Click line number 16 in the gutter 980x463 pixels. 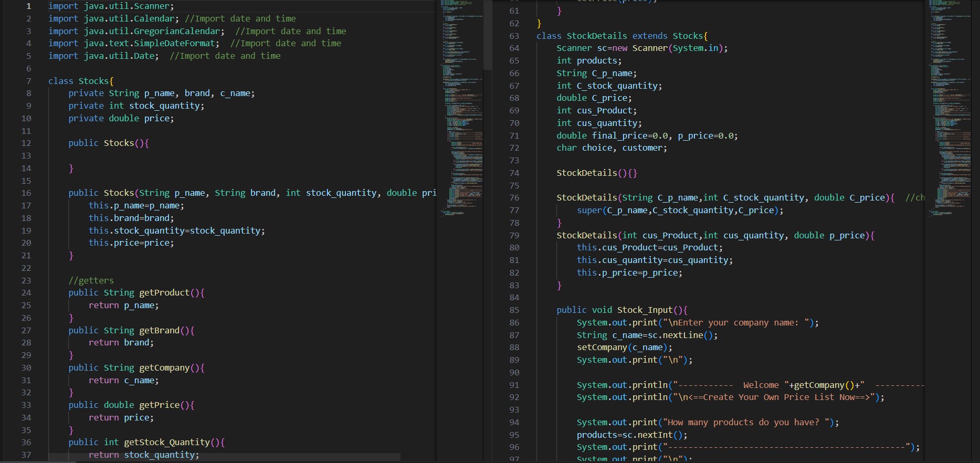coord(26,193)
